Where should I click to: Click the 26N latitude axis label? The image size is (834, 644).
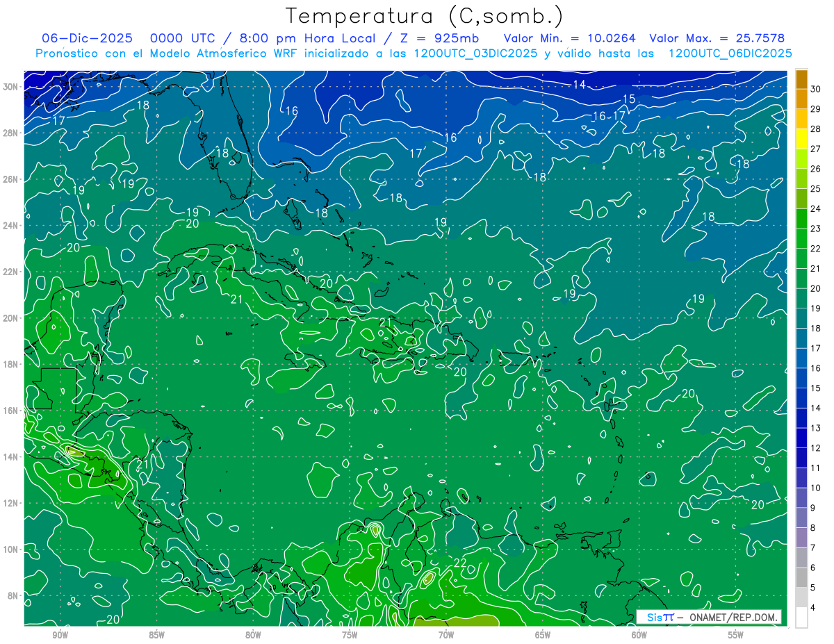pyautogui.click(x=11, y=179)
